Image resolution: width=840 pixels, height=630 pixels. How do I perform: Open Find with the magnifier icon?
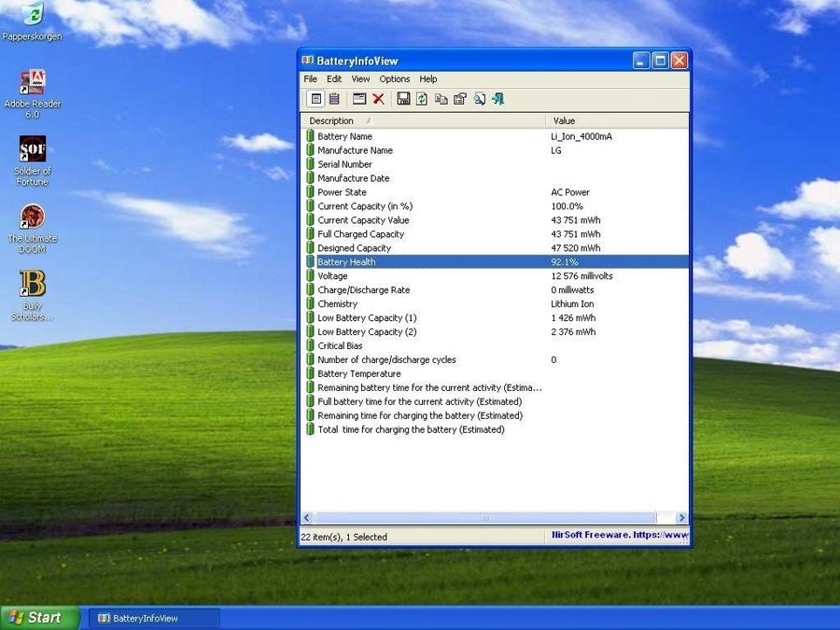480,99
